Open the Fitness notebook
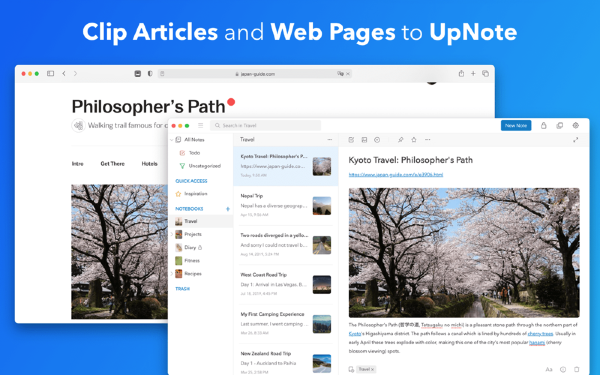Image resolution: width=600 pixels, height=375 pixels. coord(188,261)
